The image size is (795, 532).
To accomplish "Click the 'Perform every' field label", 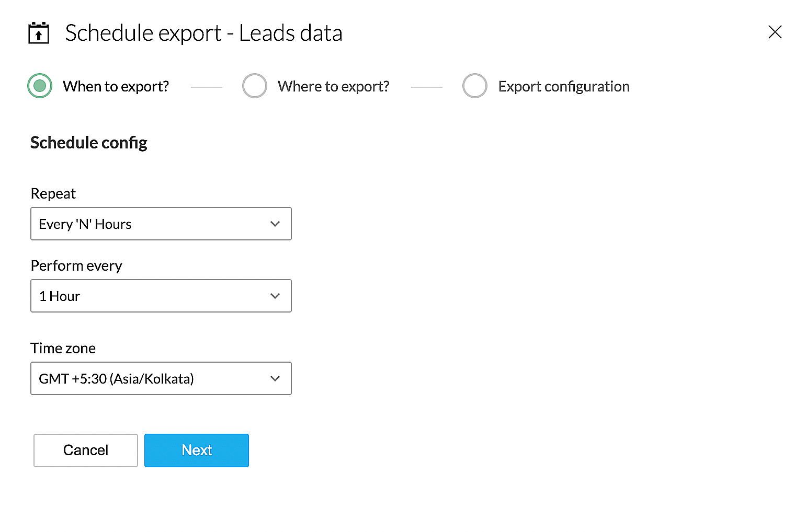I will tap(76, 266).
